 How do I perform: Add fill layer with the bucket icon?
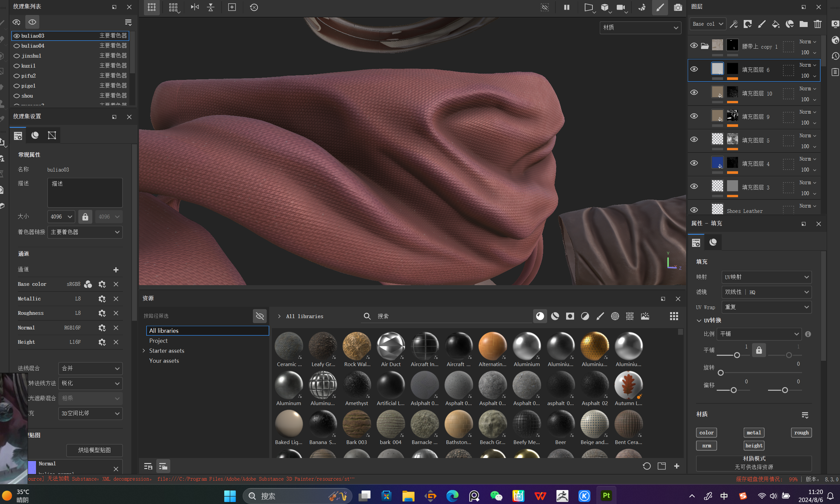pyautogui.click(x=775, y=24)
